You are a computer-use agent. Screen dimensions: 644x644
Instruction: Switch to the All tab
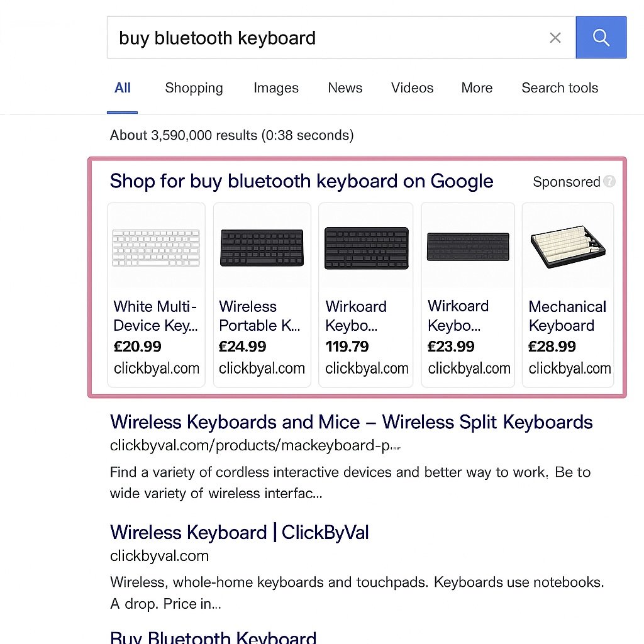123,88
